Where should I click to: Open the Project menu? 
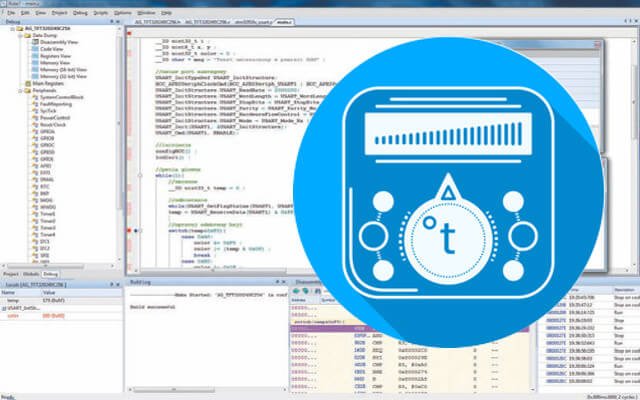pyautogui.click(x=59, y=13)
